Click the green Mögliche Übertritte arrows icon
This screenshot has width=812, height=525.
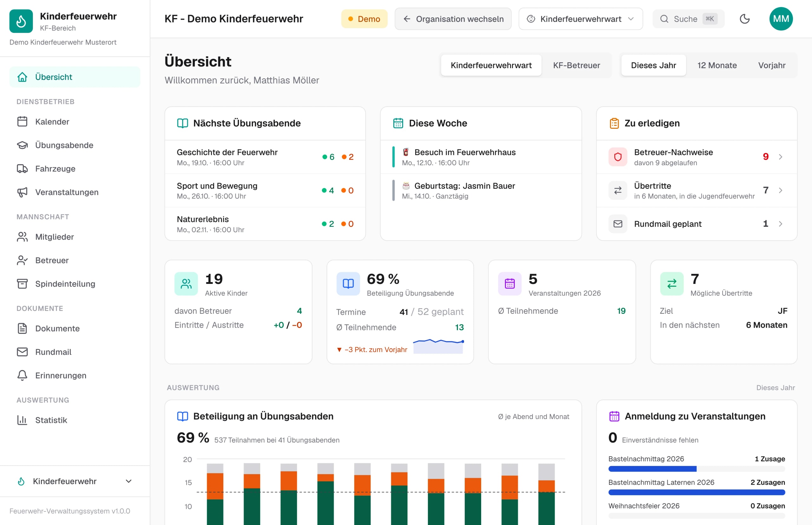click(671, 284)
